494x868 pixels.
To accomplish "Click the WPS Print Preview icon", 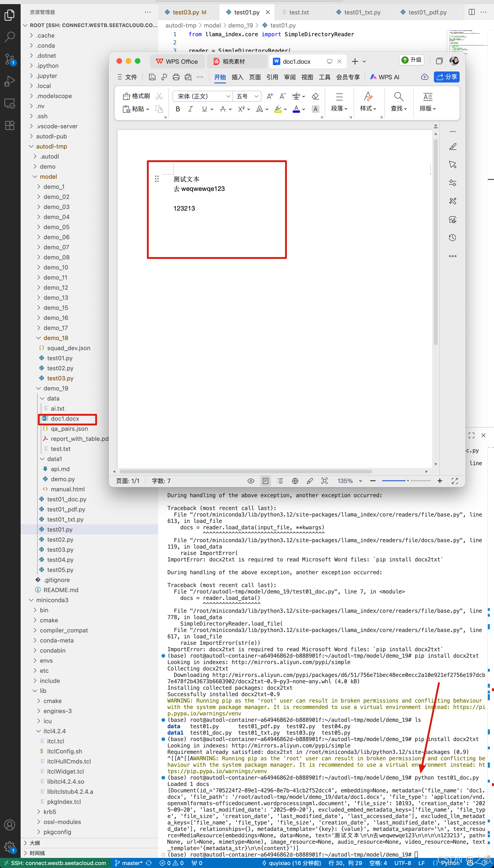I will pos(188,77).
